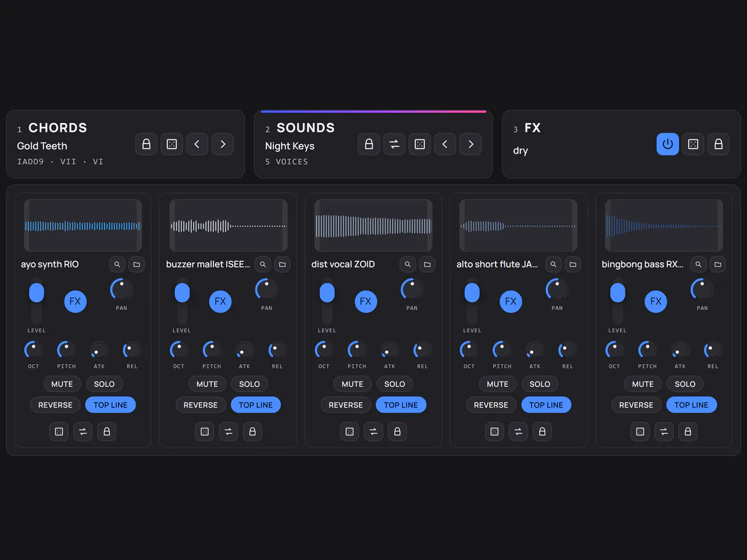Screen dimensions: 747x560
Task: Select the FX section title
Action: [533, 128]
